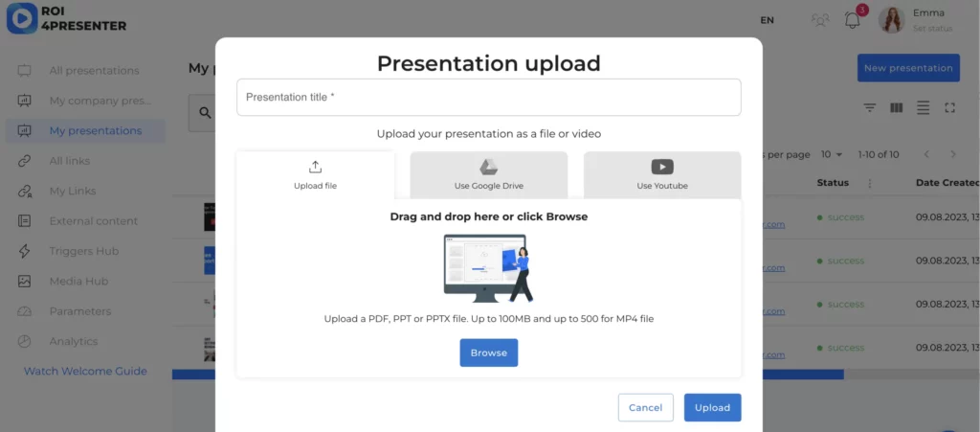This screenshot has height=432, width=980.
Task: Click Emma's profile avatar
Action: pyautogui.click(x=891, y=19)
